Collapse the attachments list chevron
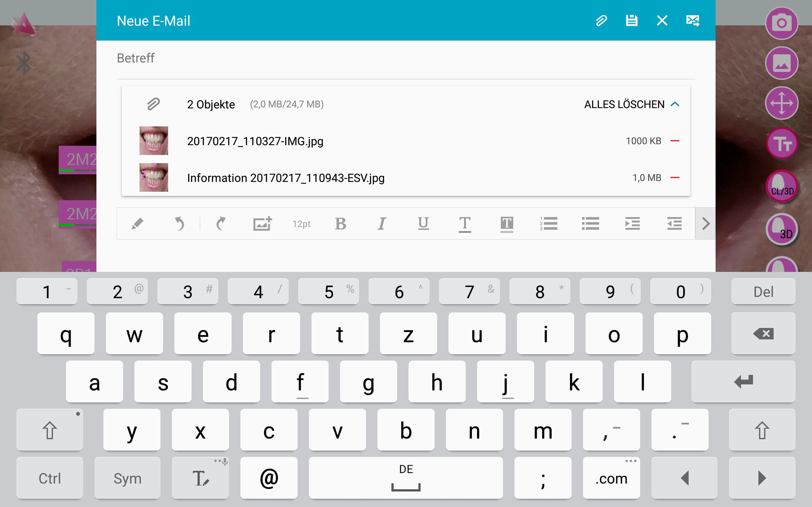This screenshot has height=507, width=812. click(675, 104)
